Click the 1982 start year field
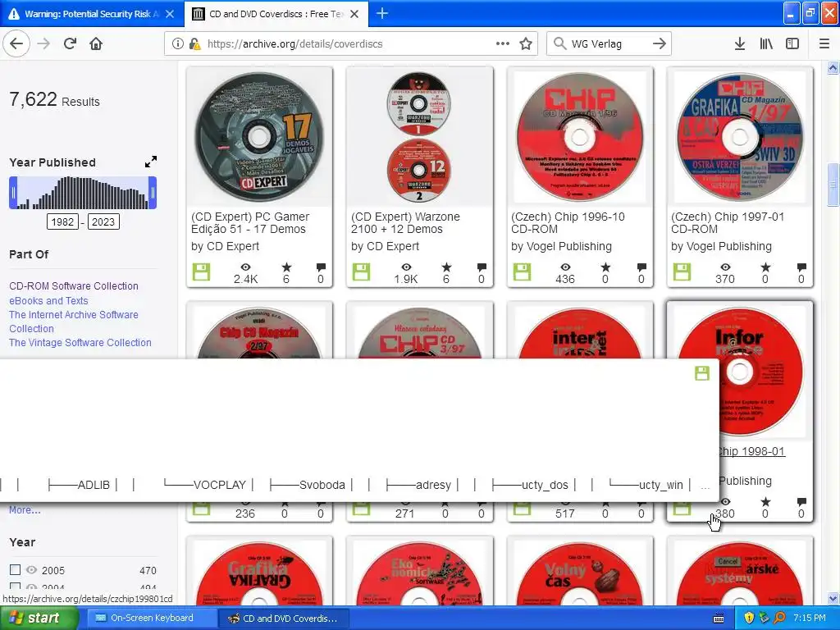This screenshot has width=840, height=630. click(62, 221)
